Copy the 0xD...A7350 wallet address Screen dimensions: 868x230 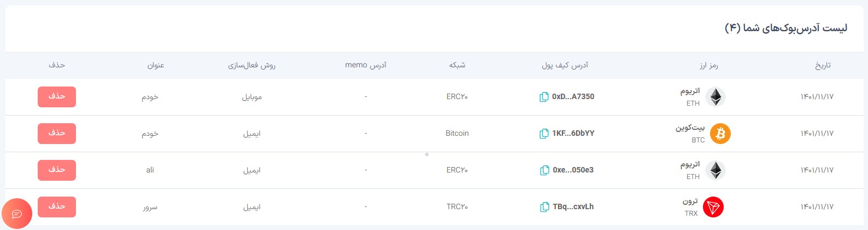pyautogui.click(x=544, y=97)
